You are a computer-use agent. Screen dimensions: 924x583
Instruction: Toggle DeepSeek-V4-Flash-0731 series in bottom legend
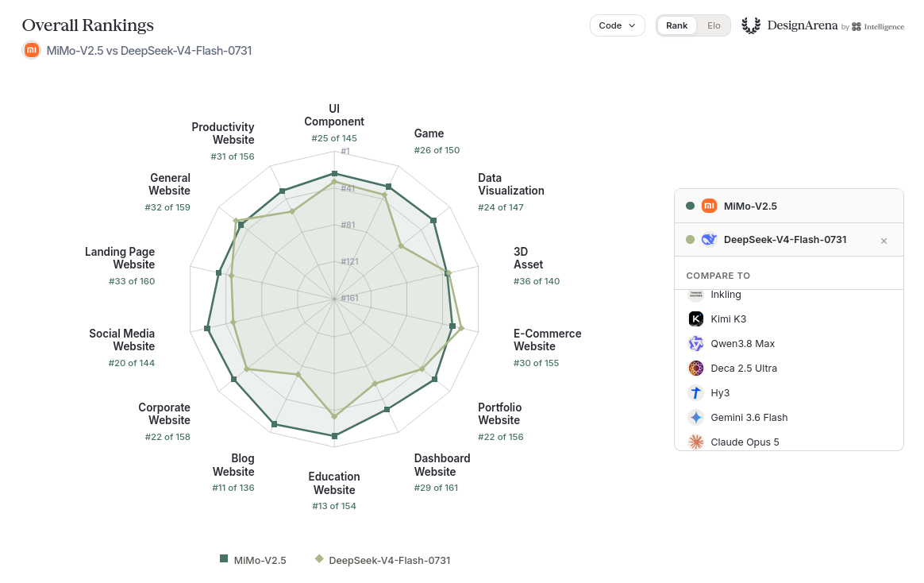383,560
